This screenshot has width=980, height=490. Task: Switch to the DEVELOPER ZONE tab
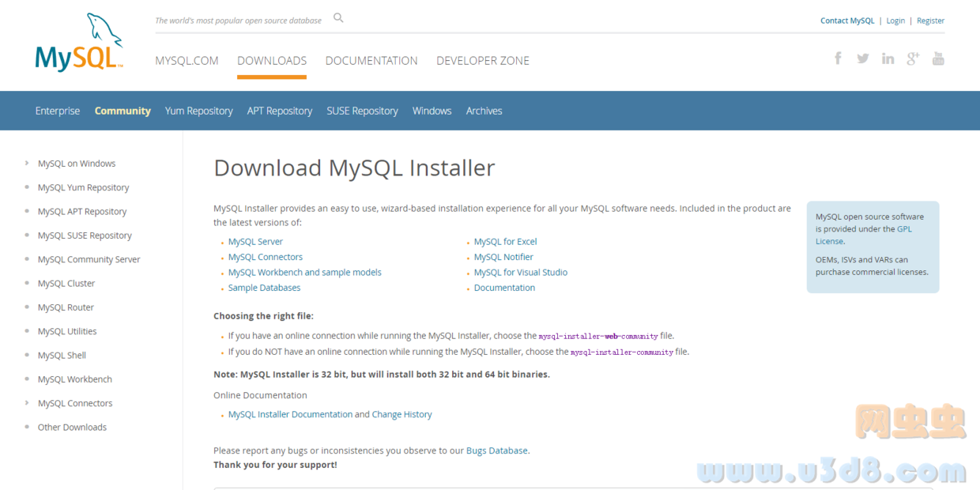483,61
